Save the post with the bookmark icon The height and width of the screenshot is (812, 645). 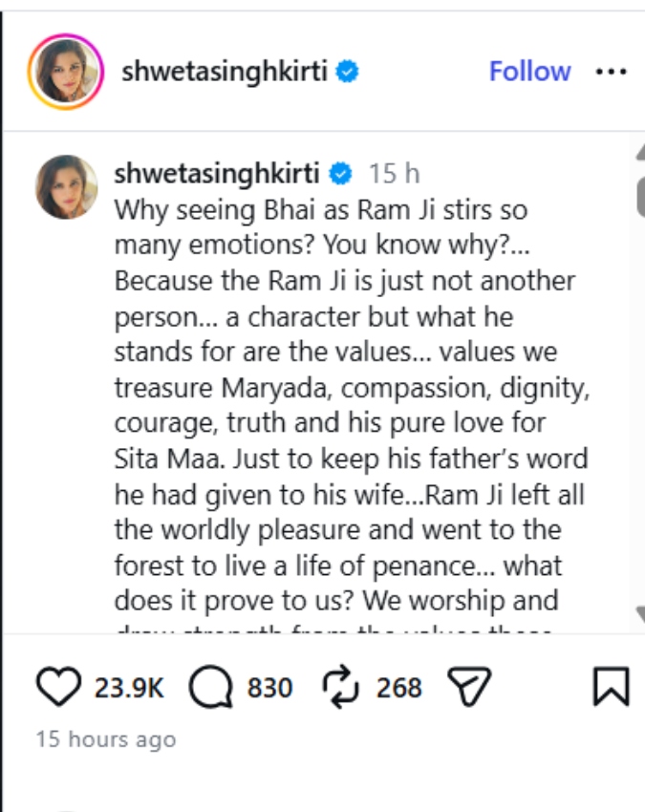click(611, 687)
